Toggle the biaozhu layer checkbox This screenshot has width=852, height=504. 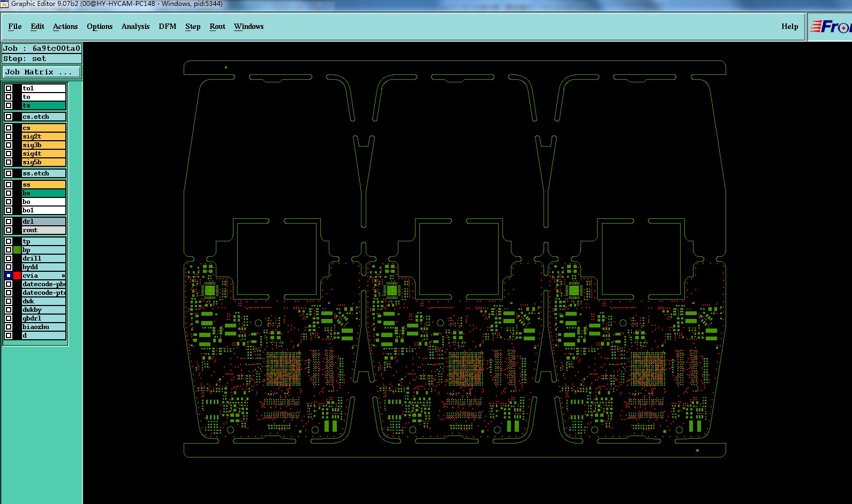9,327
